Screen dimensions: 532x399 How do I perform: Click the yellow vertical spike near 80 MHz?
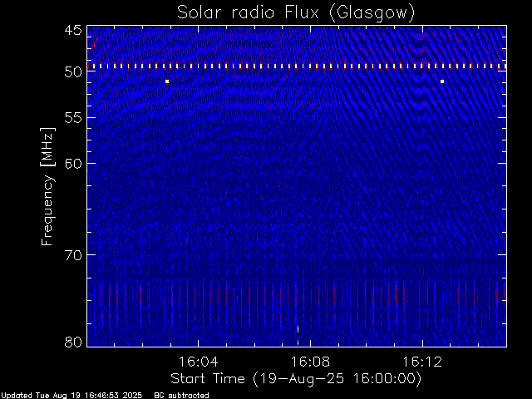pos(298,335)
